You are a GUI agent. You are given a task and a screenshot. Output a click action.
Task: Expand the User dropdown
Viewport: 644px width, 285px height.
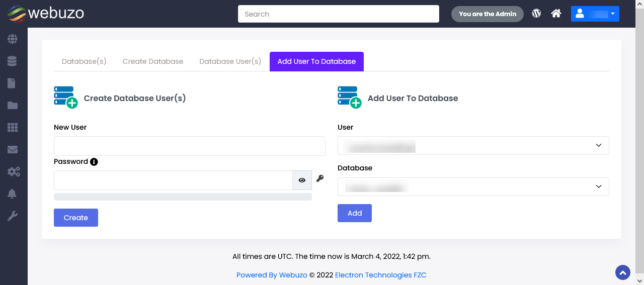pos(473,145)
